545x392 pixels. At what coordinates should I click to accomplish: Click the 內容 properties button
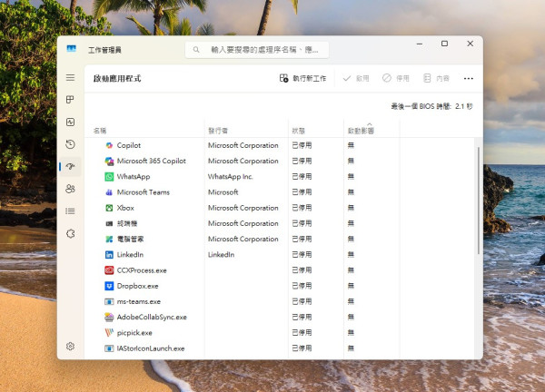436,78
